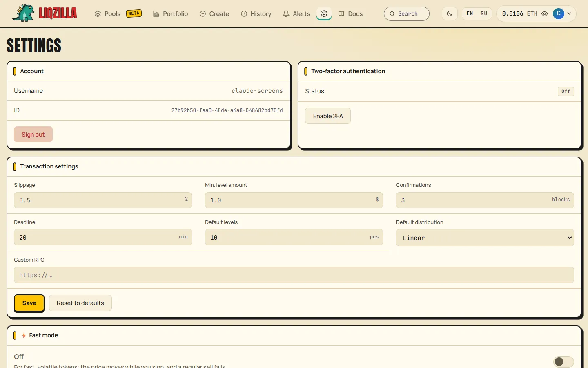The image size is (588, 368).
Task: Go to the Create page
Action: [214, 13]
